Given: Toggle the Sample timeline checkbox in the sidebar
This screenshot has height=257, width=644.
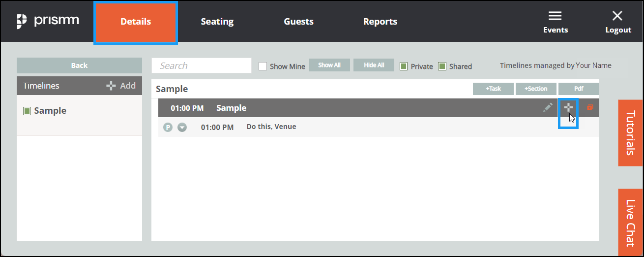Looking at the screenshot, I should coord(27,111).
